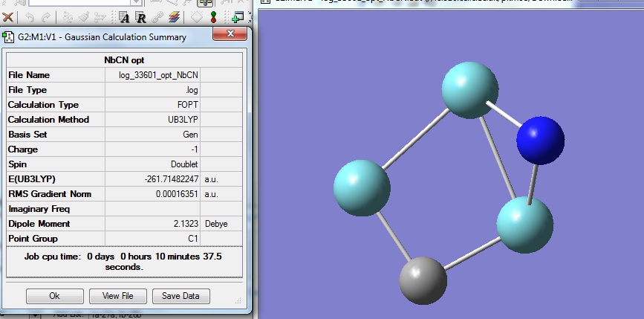This screenshot has height=319, width=644.
Task: Click the green and red atom icon
Action: 214,16
